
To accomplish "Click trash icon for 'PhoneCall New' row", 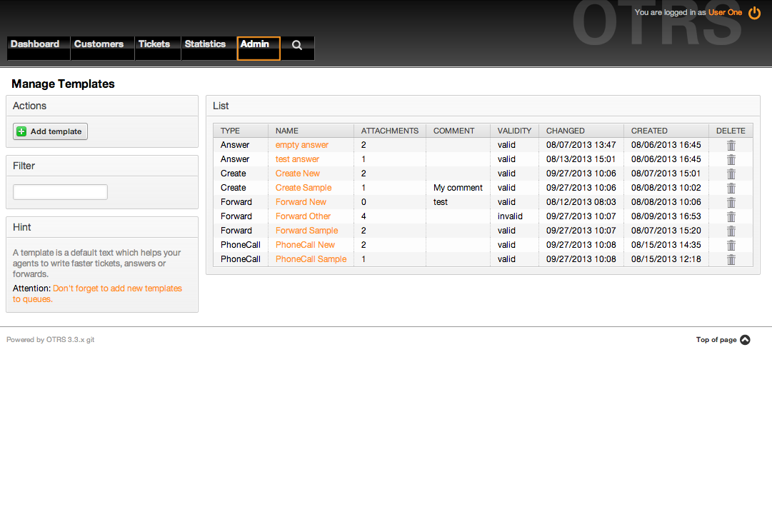I will click(x=731, y=245).
